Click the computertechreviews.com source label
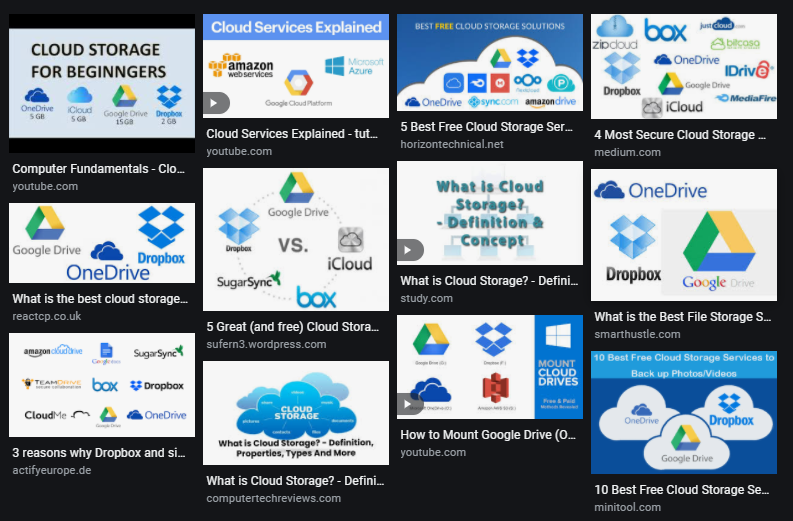The image size is (793, 521). pyautogui.click(x=274, y=499)
